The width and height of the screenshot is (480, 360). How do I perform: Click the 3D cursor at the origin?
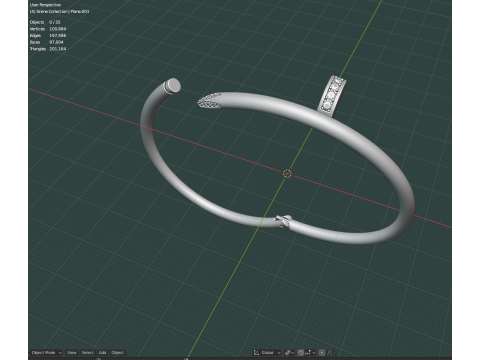(x=287, y=173)
